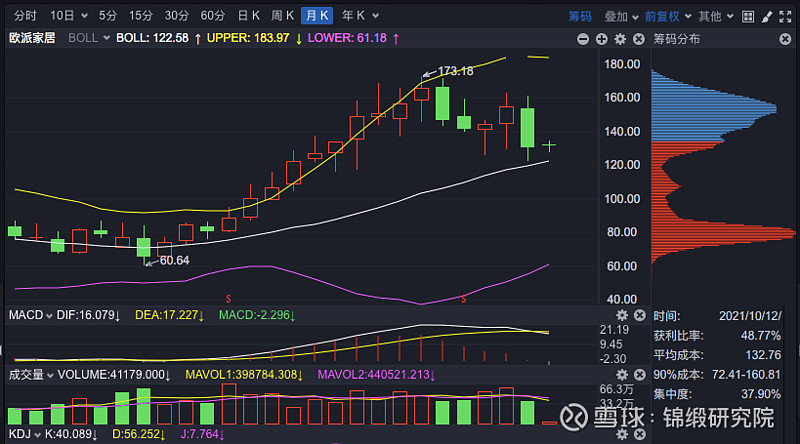Click the 173.18 high price marker

pos(455,71)
